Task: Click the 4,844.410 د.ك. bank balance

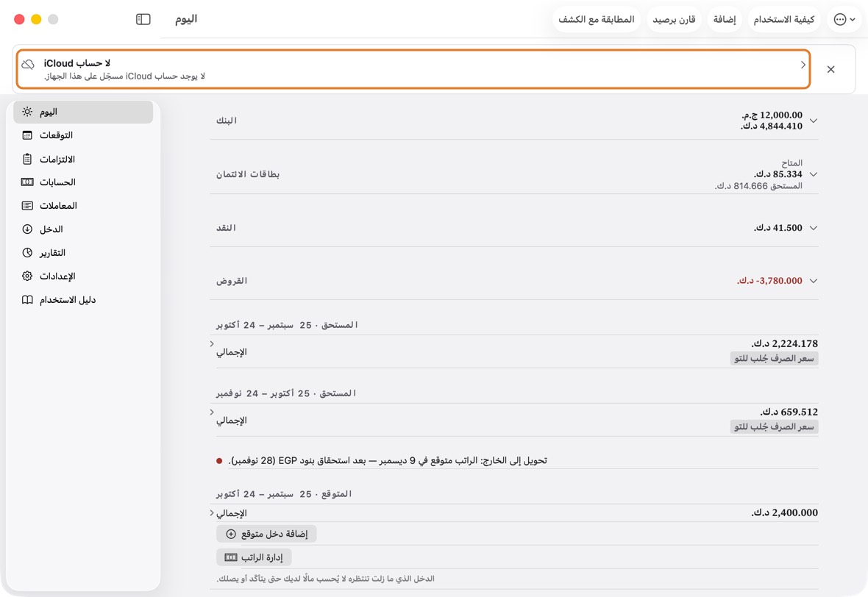Action: point(771,126)
